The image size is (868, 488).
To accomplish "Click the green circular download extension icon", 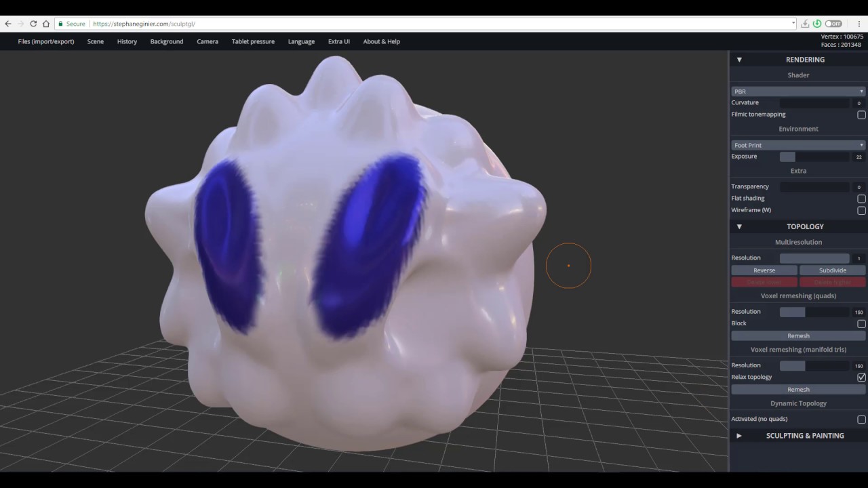I will pyautogui.click(x=817, y=24).
